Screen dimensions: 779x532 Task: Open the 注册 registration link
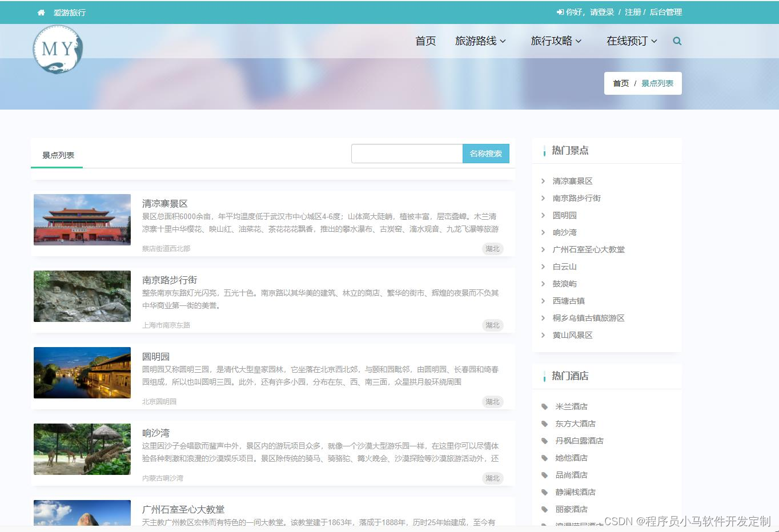[633, 12]
